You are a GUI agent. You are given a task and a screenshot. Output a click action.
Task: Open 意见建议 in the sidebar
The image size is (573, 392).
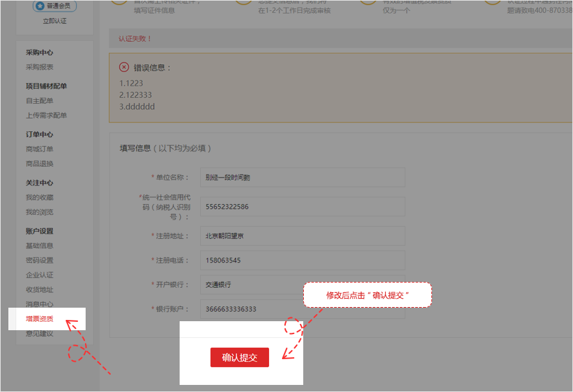(40, 333)
